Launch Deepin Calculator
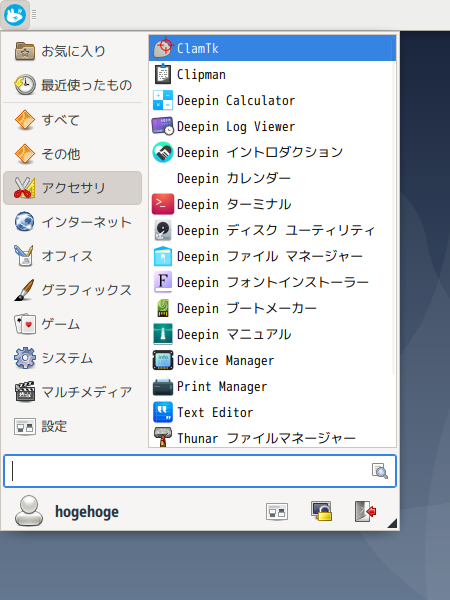Image resolution: width=450 pixels, height=600 pixels. point(272,100)
